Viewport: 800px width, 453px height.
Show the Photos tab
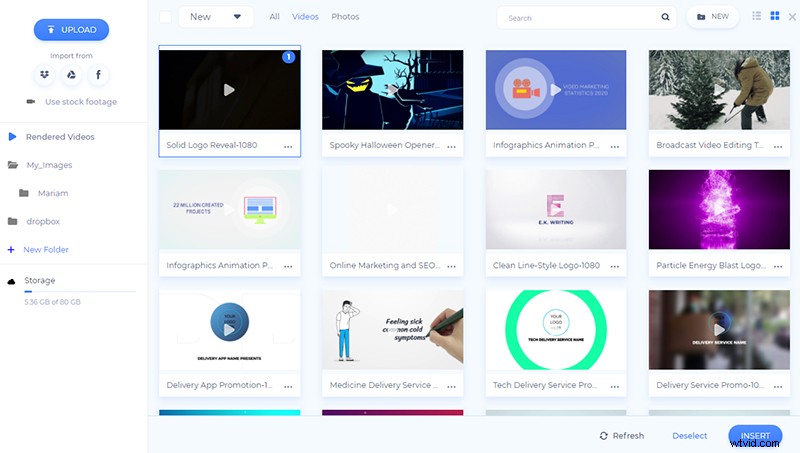tap(345, 17)
